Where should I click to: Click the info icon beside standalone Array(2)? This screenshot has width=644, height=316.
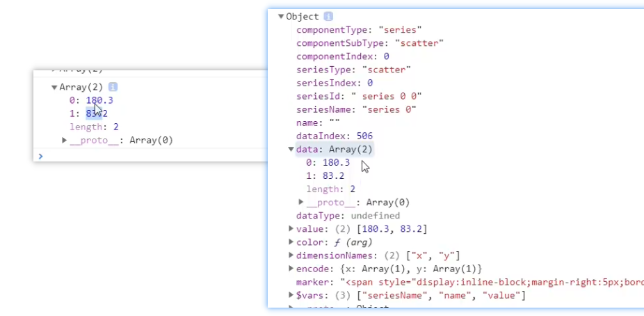coord(113,87)
